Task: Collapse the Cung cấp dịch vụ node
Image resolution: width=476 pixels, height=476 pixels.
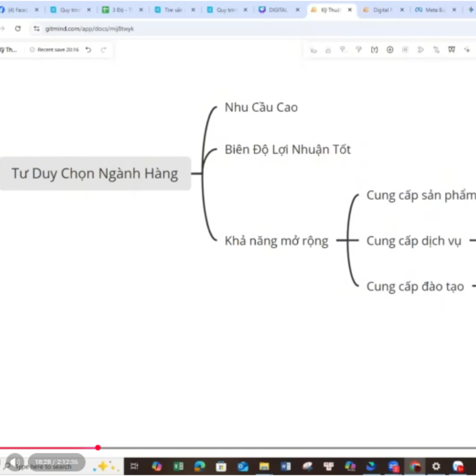Action: [x=472, y=241]
